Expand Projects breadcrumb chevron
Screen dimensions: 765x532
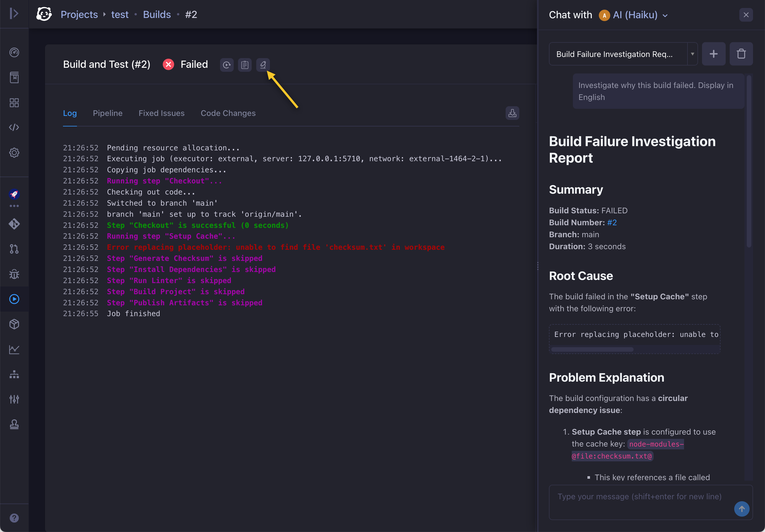click(104, 14)
